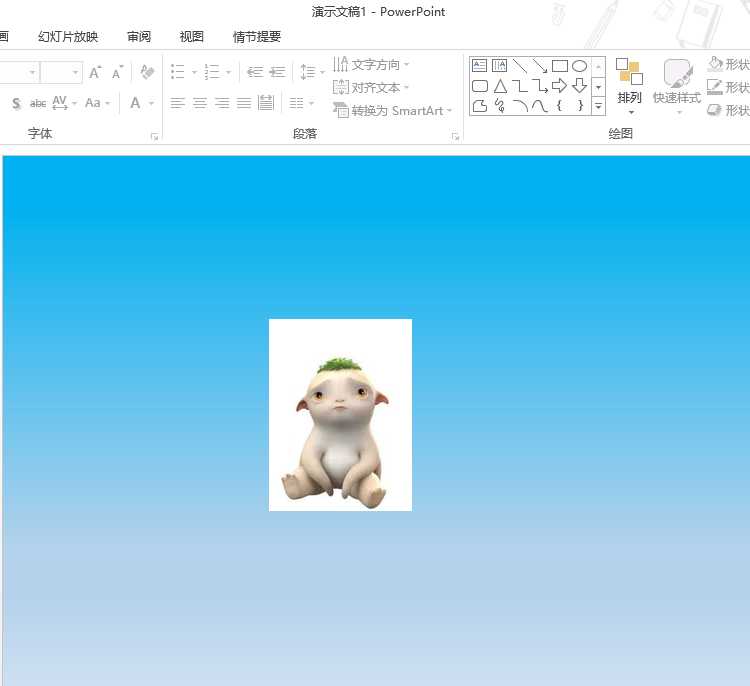
Task: Center the text alignment
Action: point(199,103)
